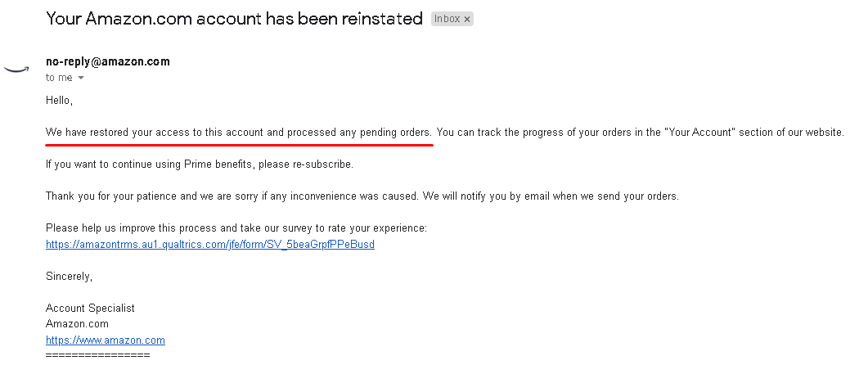
Task: Click sender address no-reply@amazon.com
Action: tap(108, 61)
